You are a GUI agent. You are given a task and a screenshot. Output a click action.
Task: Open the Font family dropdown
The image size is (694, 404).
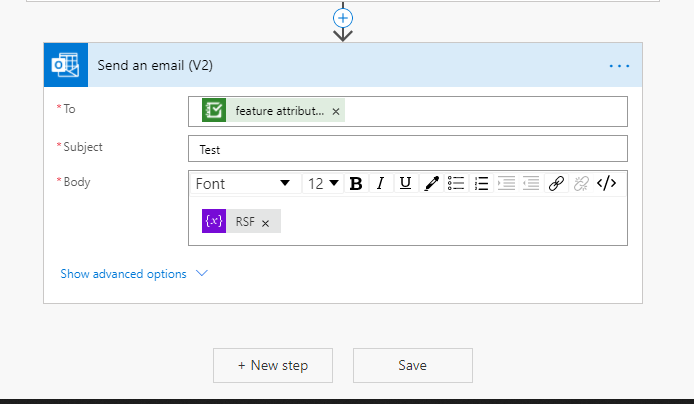point(244,183)
